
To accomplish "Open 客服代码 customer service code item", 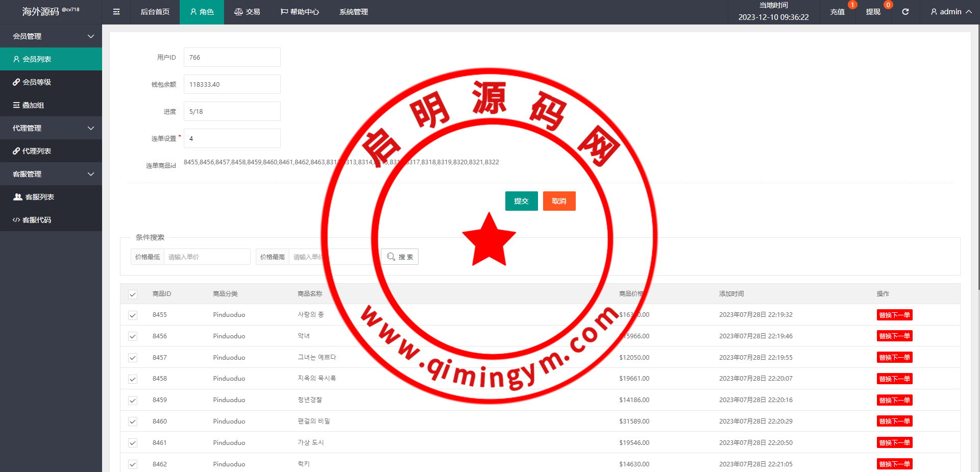I will [x=51, y=220].
